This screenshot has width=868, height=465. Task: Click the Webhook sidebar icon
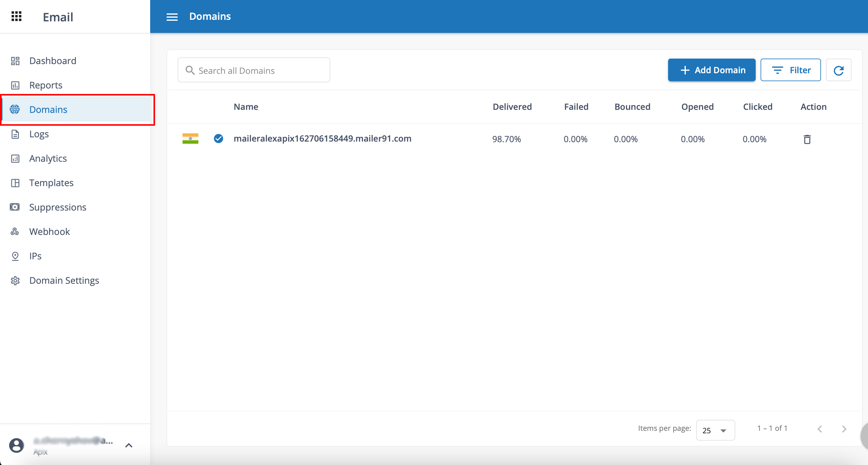16,231
